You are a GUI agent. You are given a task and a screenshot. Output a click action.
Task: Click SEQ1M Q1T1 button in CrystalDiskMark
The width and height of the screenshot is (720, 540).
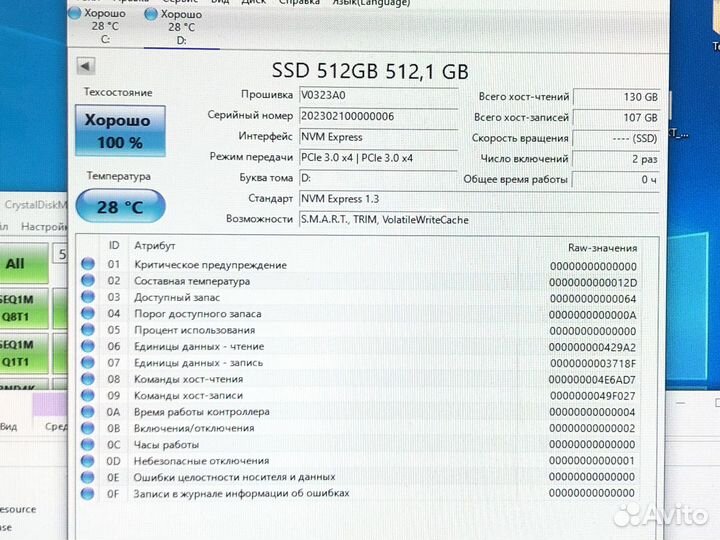[x=24, y=353]
